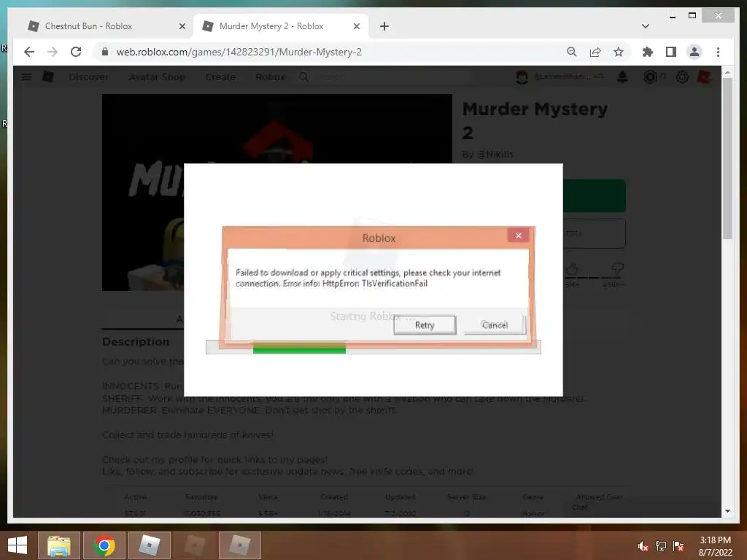Image resolution: width=747 pixels, height=560 pixels.
Task: Open the Roblox notifications bell
Action: click(622, 77)
